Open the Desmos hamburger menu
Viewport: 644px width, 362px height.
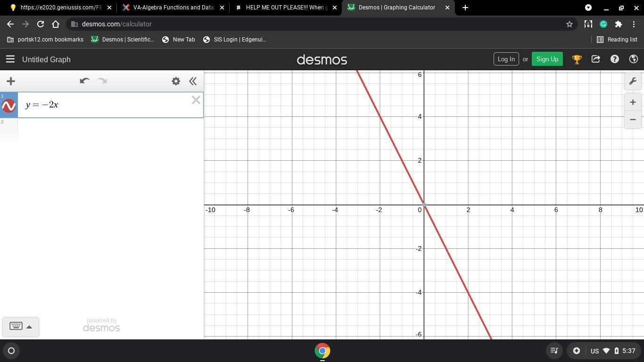[x=10, y=59]
